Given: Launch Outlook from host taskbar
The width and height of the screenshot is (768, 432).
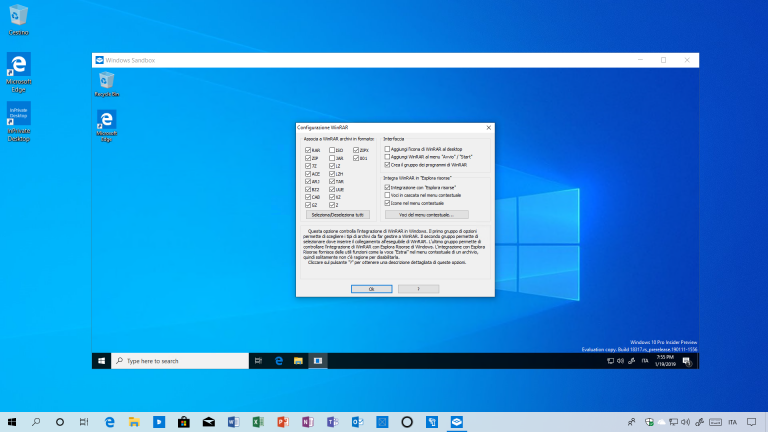Looking at the screenshot, I should click(x=358, y=422).
